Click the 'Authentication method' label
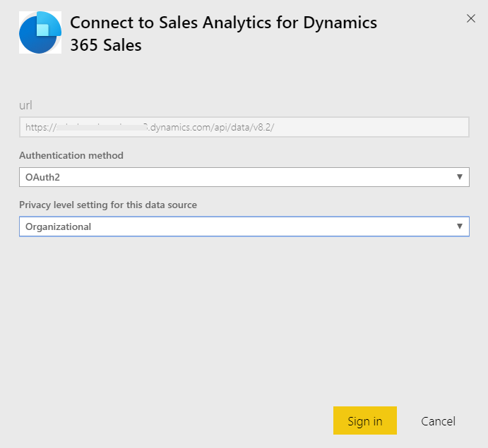Viewport: 488px width, 448px height. 71,155
